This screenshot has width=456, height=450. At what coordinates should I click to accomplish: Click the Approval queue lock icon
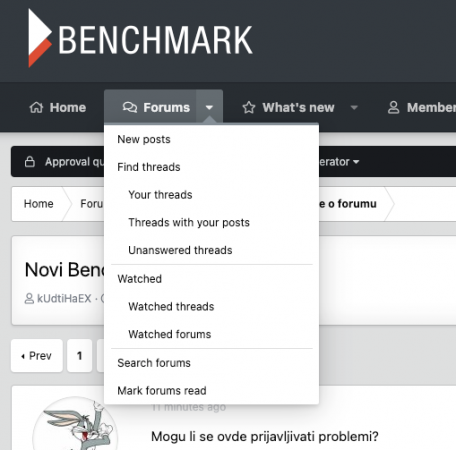(30, 162)
